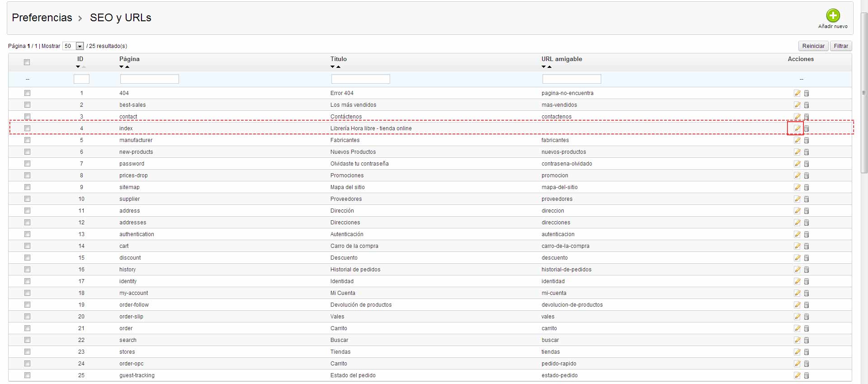This screenshot has height=384, width=868.
Task: Check the supplier row checkbox
Action: tap(27, 199)
